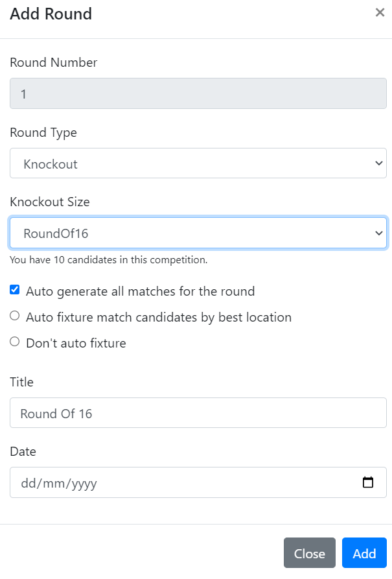Click 'Auto fixture match candidates by best location' text

(x=159, y=317)
